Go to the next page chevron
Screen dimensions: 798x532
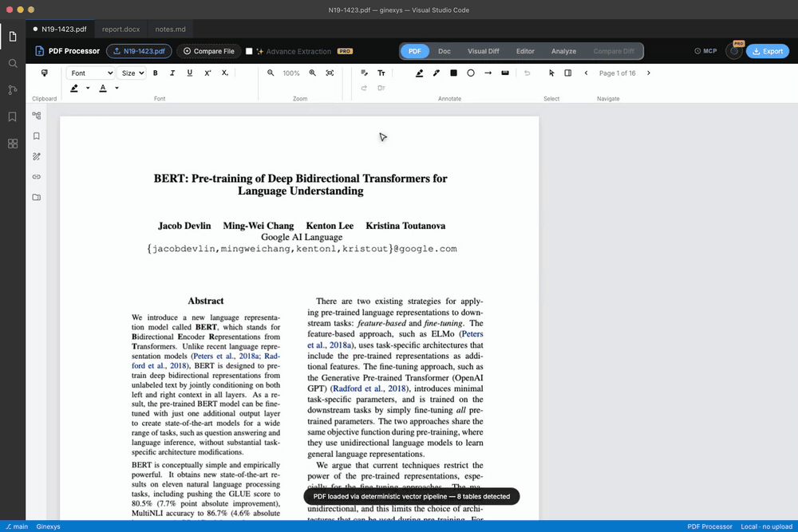[x=648, y=73]
